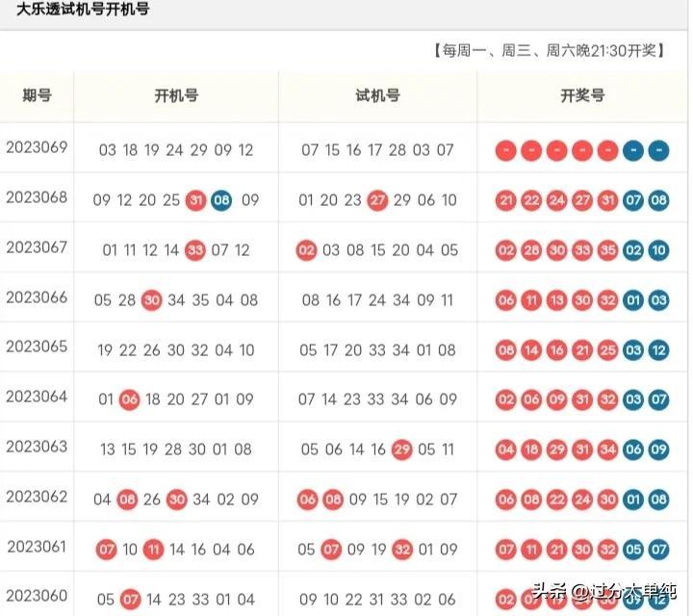Image resolution: width=693 pixels, height=616 pixels.
Task: Click last blue placeholder ball in 2023069 开奖号
Action: (x=658, y=150)
